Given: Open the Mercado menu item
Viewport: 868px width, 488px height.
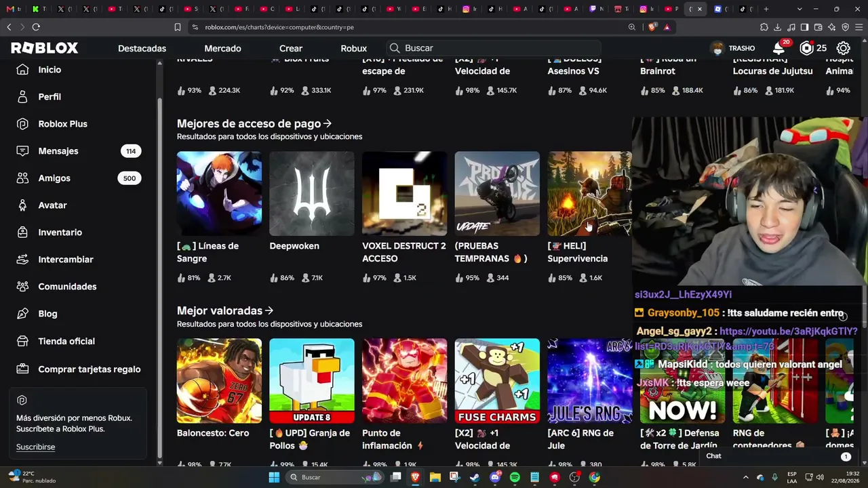Looking at the screenshot, I should click(x=222, y=48).
